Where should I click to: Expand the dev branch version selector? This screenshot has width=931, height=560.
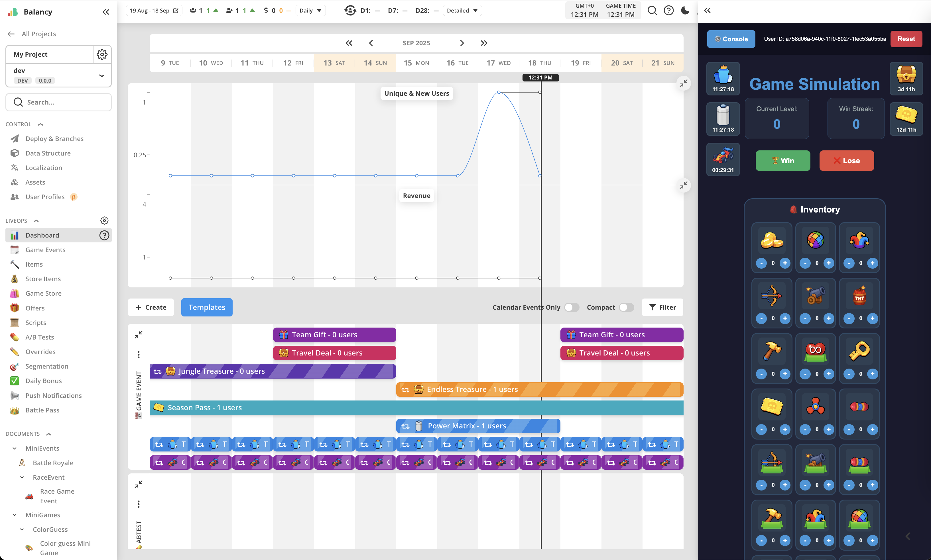coord(101,75)
